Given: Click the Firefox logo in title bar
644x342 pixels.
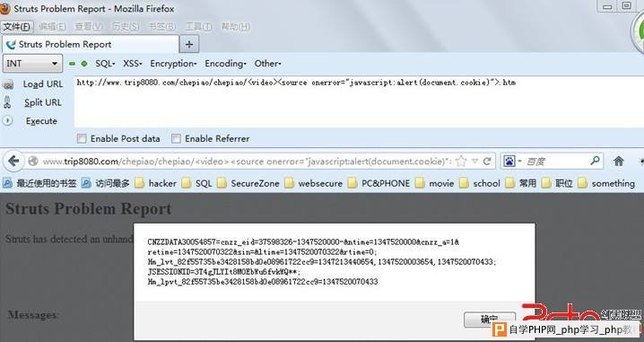Looking at the screenshot, I should (4, 8).
